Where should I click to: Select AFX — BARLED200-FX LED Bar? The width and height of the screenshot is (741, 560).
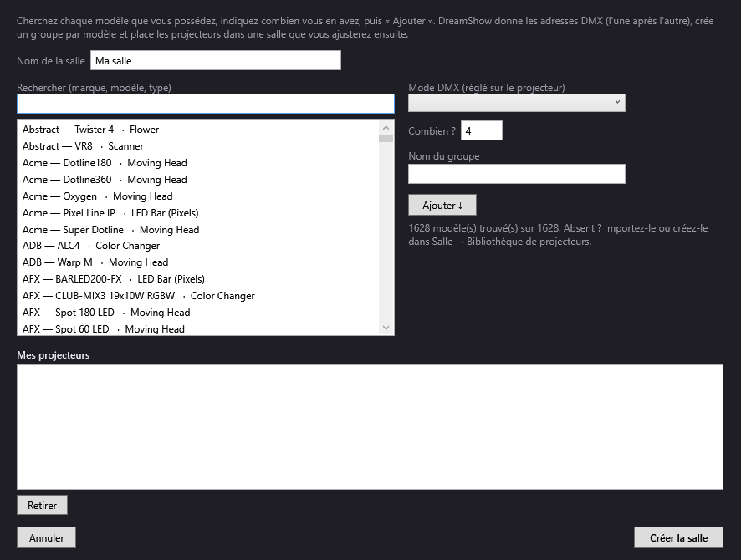click(x=198, y=279)
